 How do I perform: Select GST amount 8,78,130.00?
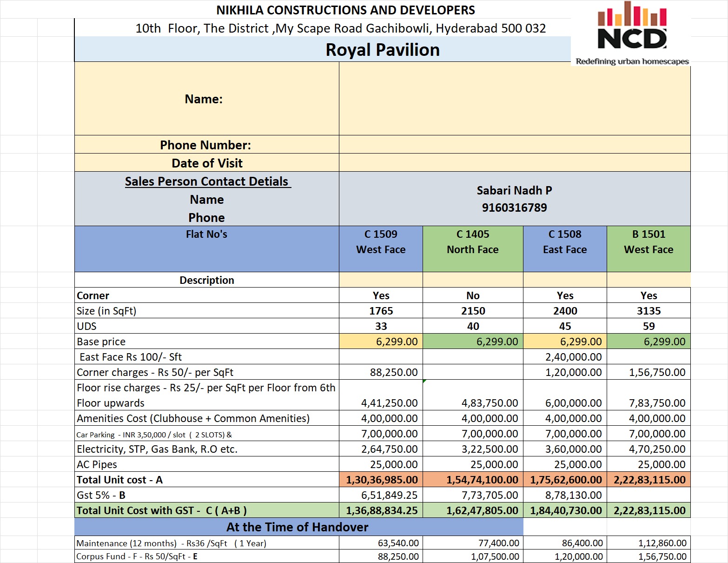click(565, 495)
